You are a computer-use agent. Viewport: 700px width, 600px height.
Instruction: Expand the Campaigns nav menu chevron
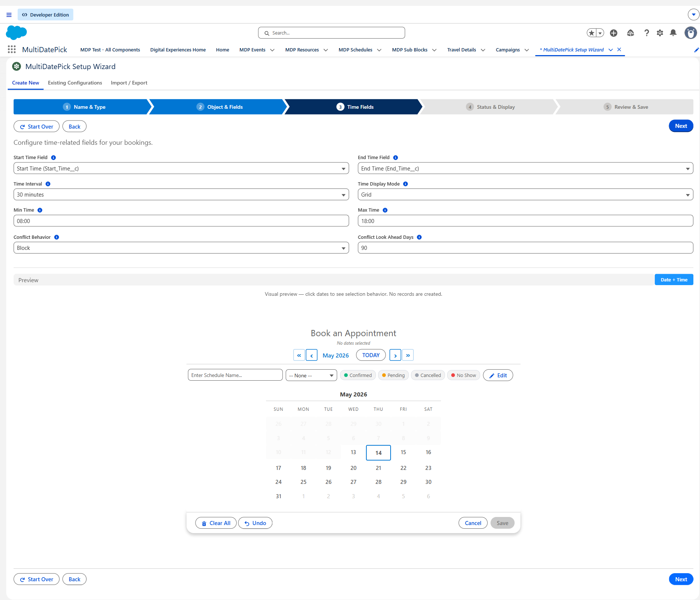coord(527,50)
